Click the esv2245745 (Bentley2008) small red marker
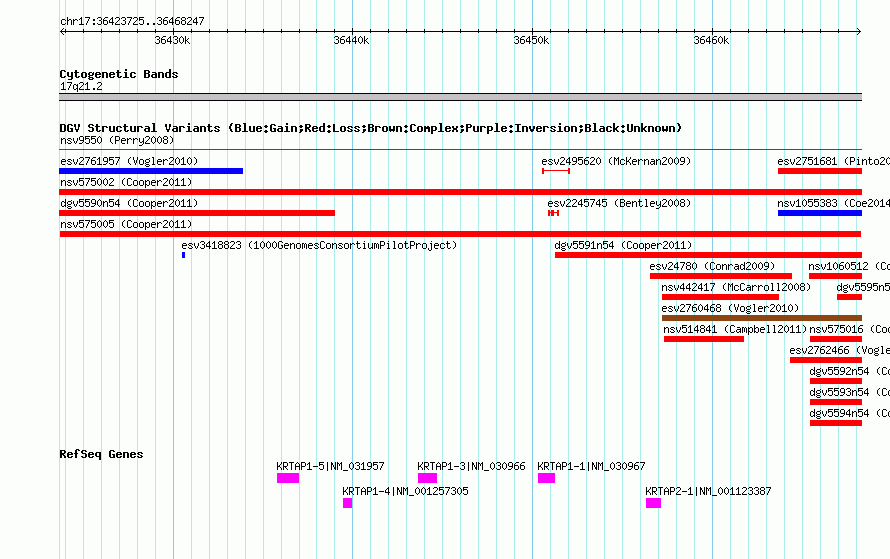 [553, 213]
